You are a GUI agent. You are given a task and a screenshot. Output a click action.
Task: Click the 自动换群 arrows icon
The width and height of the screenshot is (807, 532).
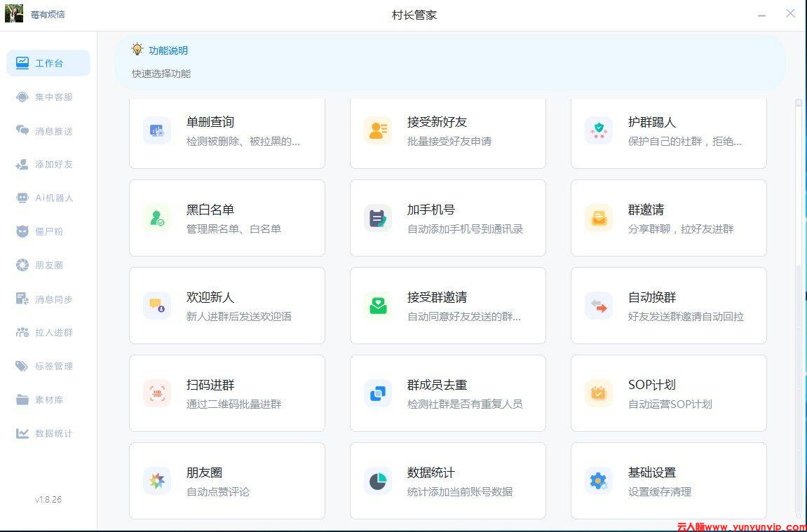(599, 306)
